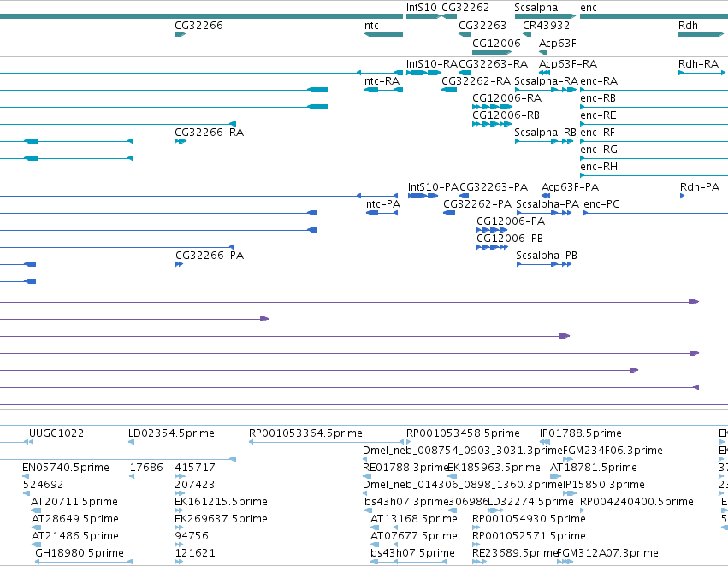Click the enc-RF transcript label
Viewport: 728px width, 566px height.
pyautogui.click(x=597, y=133)
